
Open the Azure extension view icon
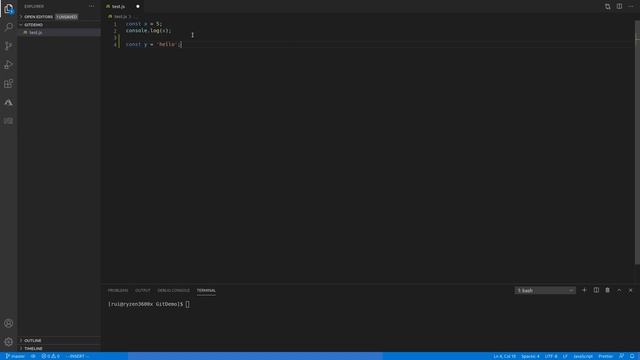[x=9, y=102]
